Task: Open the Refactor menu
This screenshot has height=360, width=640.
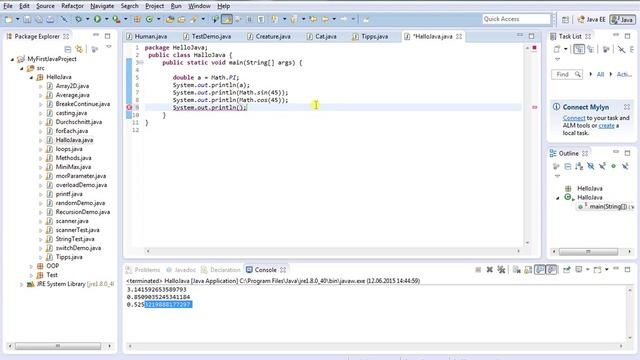Action: 72,6
